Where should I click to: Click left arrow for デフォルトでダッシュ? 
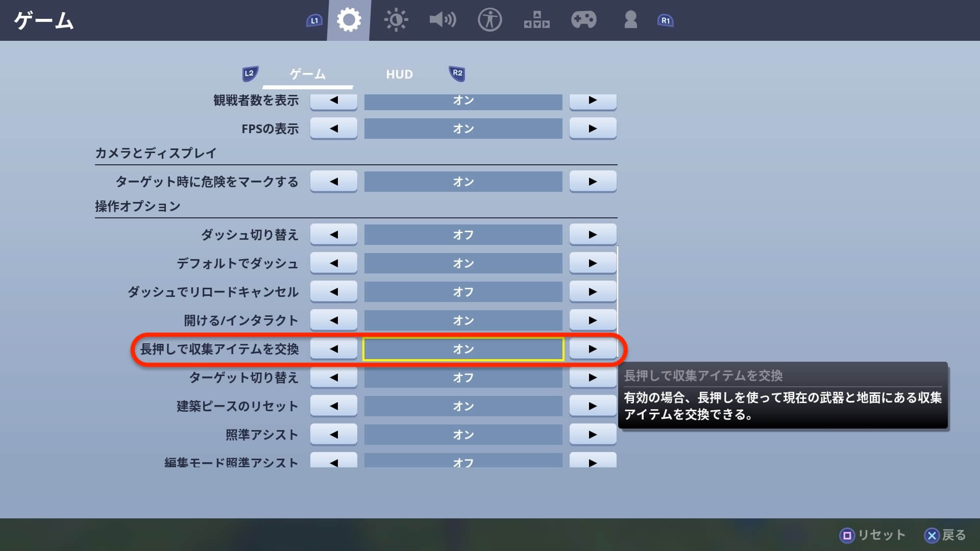click(334, 263)
